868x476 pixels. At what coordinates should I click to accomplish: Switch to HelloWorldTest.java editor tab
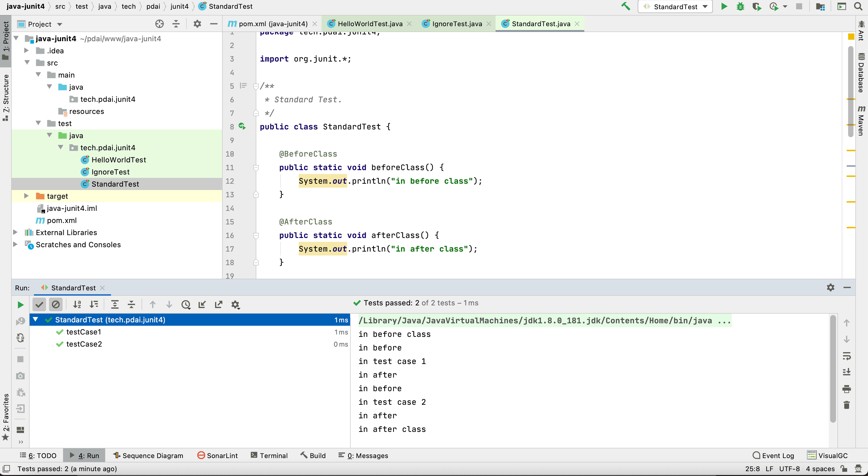click(x=370, y=24)
